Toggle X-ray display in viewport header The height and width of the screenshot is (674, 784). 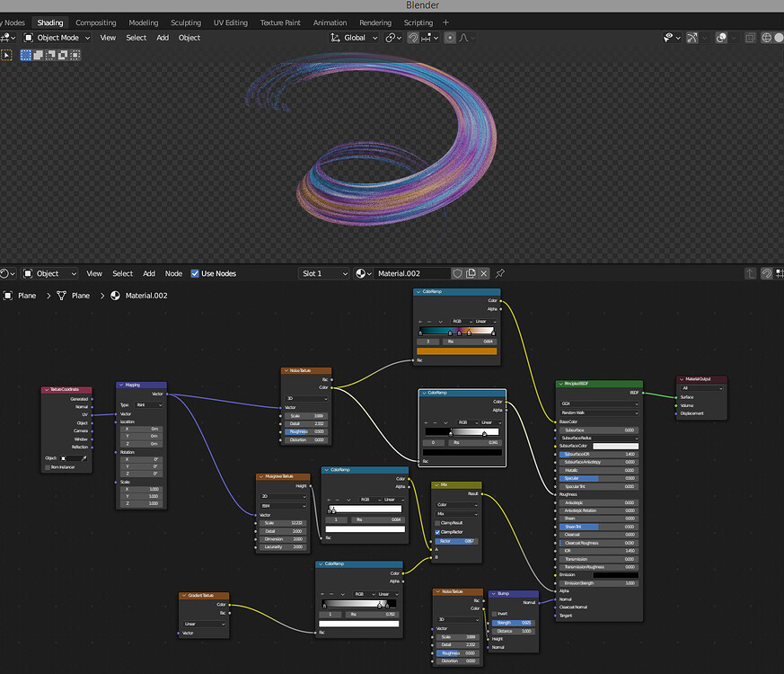tap(750, 38)
